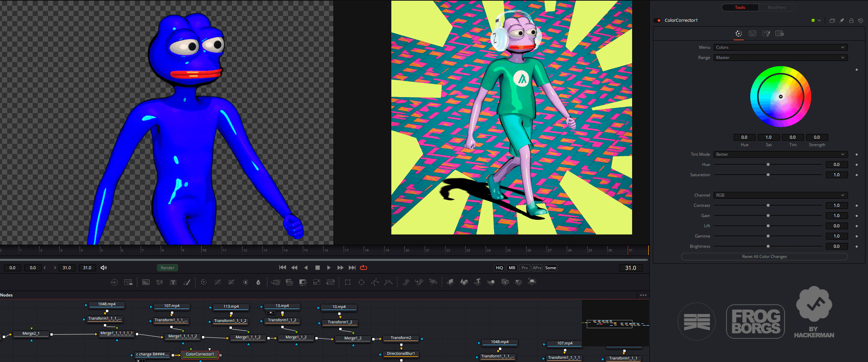Select the 113.mp4 node in Nodes panel
This screenshot has width=868, height=362.
tap(231, 307)
